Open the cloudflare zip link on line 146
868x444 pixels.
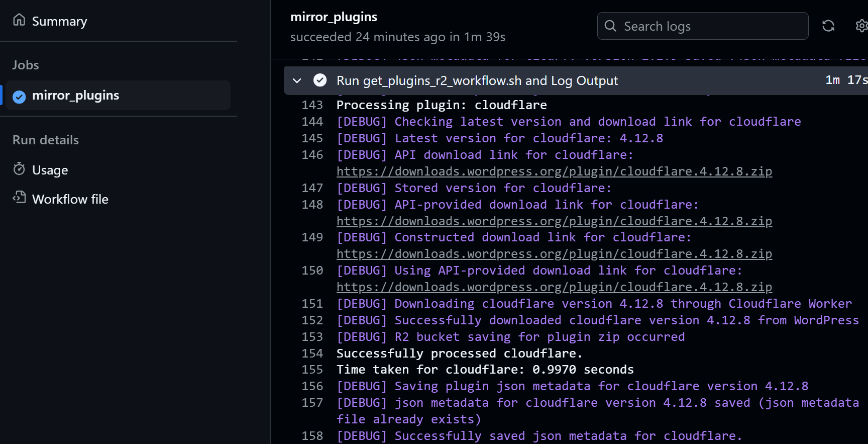pos(554,171)
